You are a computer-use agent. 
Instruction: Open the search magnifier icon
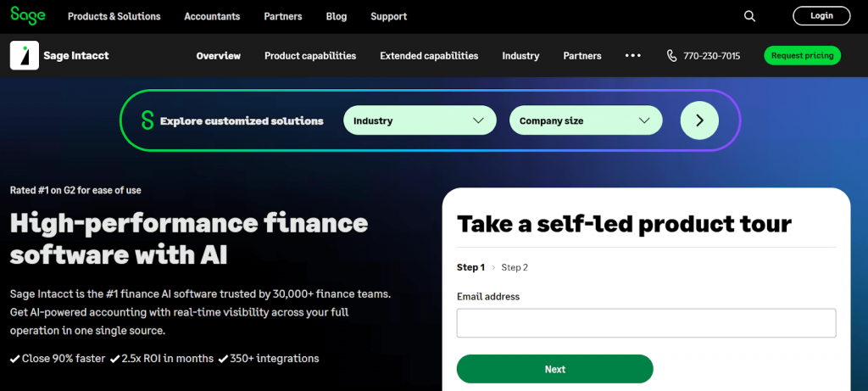(749, 16)
